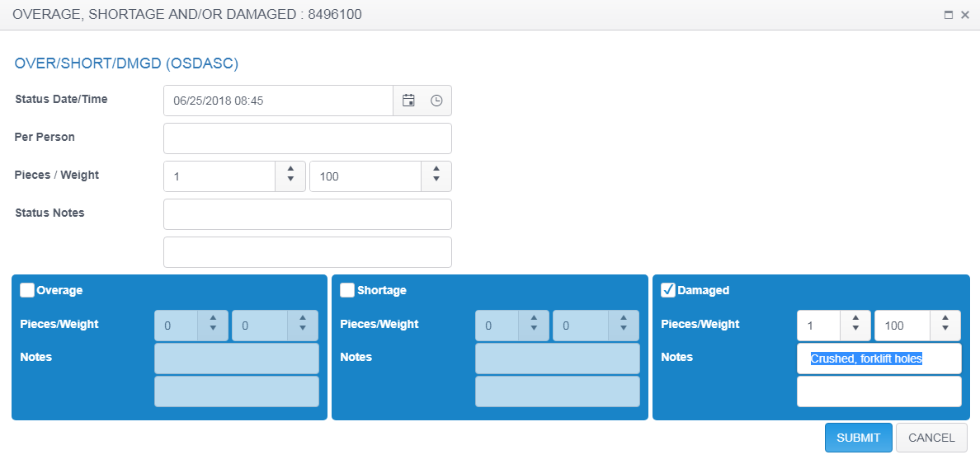Open the calendar date picker icon
980x464 pixels.
click(409, 101)
